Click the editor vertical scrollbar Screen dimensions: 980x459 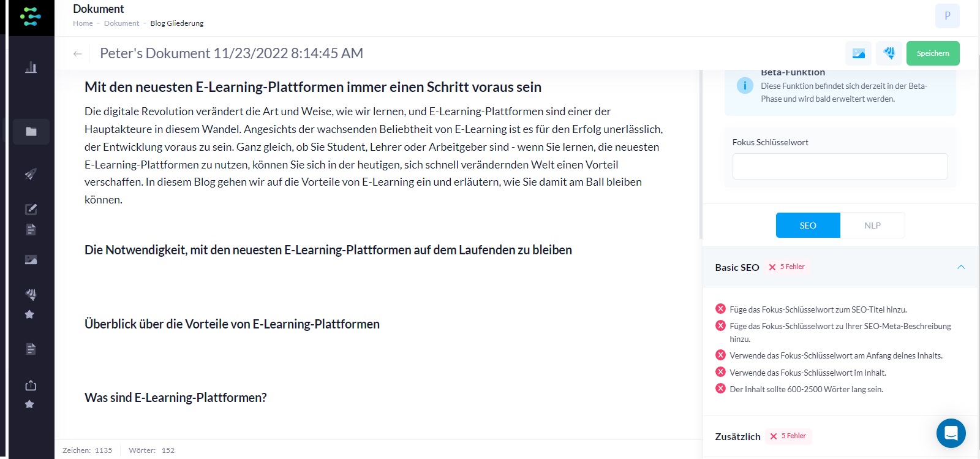click(x=701, y=154)
